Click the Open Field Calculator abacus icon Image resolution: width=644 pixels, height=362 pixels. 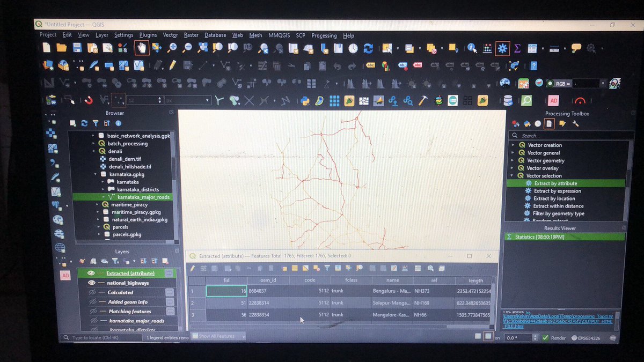pos(487,48)
